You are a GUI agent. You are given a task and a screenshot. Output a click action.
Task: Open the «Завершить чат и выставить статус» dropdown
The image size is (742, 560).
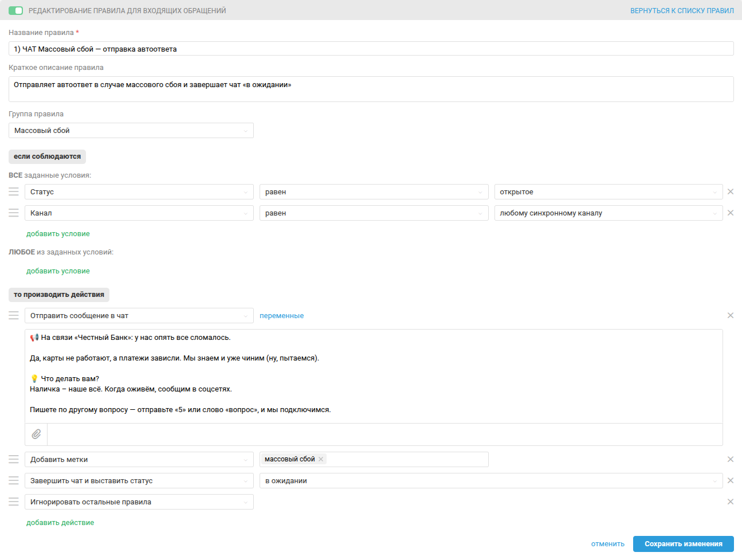pos(139,481)
